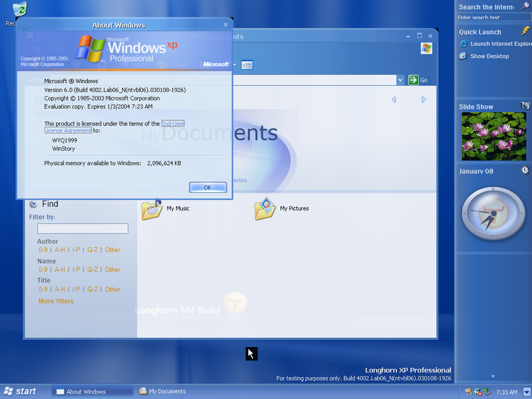Screen dimensions: 532x399
Task: Click the More filters link
Action: tap(56, 301)
